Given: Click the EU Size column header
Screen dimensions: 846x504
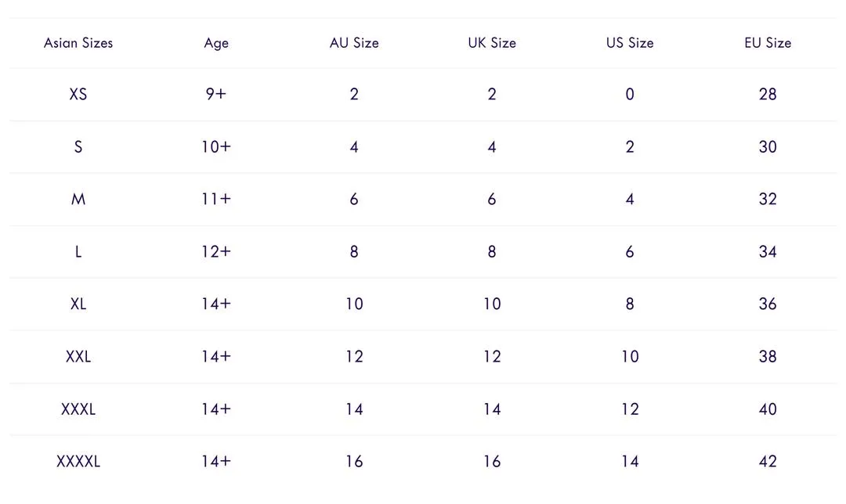Looking at the screenshot, I should point(768,43).
